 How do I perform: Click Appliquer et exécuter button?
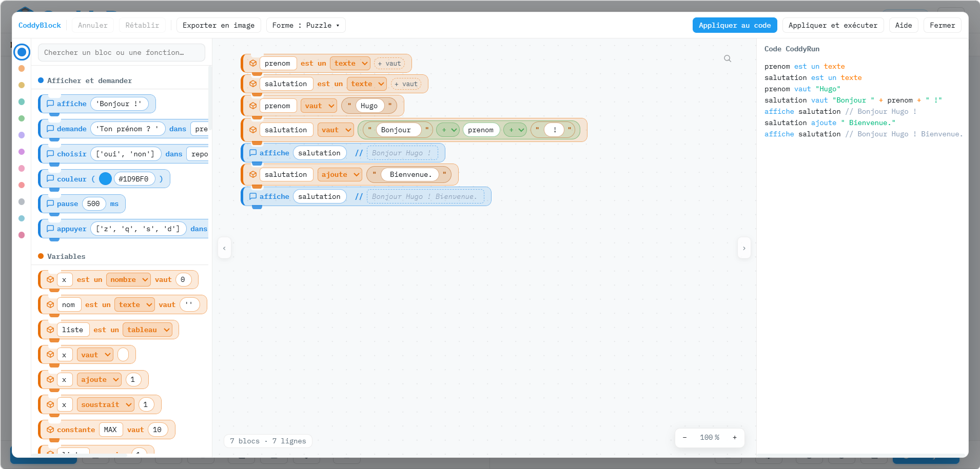(x=833, y=25)
